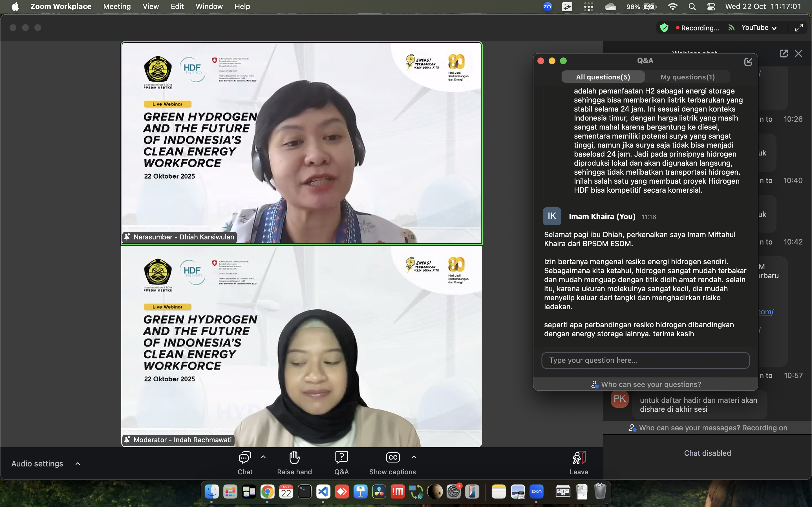Select Narasumber Dhiah Karsiwulan video tile
The image size is (812, 507).
pyautogui.click(x=301, y=143)
